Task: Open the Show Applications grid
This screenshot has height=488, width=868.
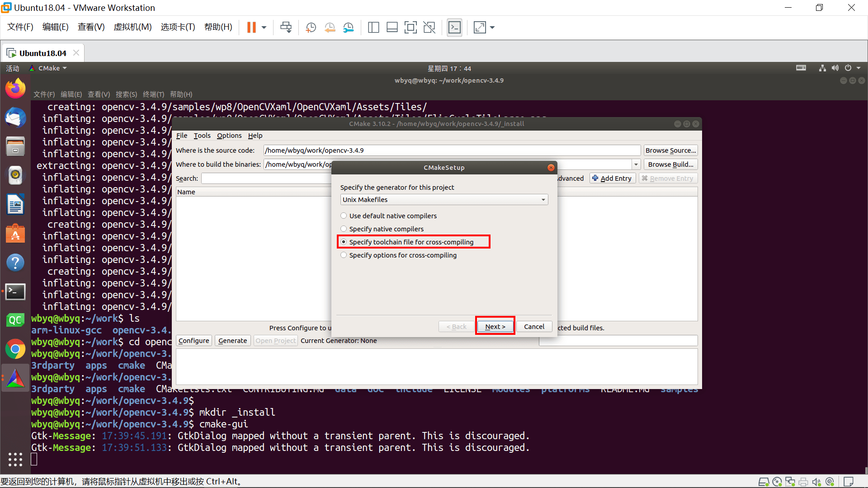Action: pos(15,460)
